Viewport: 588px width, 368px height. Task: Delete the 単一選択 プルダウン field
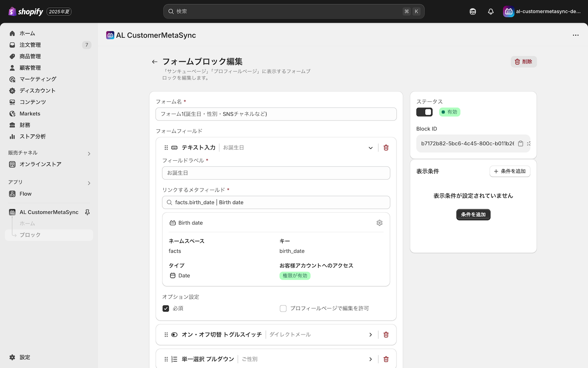pyautogui.click(x=386, y=359)
